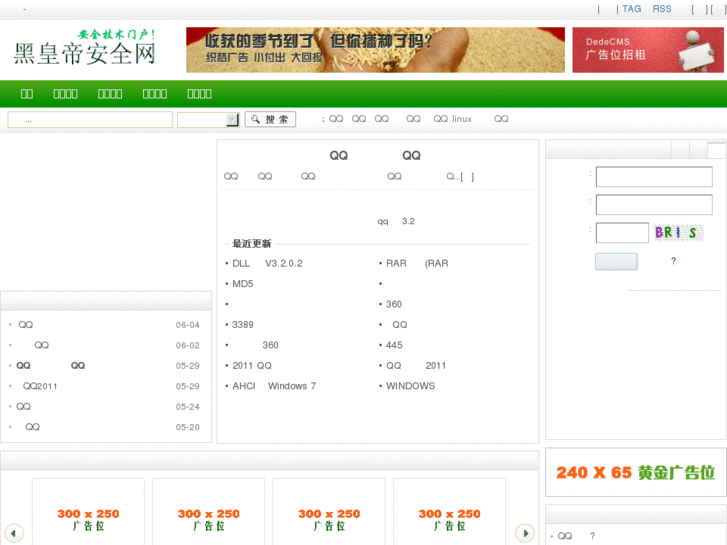Open the 'QQ2011' article dated 05-29
727x545 pixels.
40,386
